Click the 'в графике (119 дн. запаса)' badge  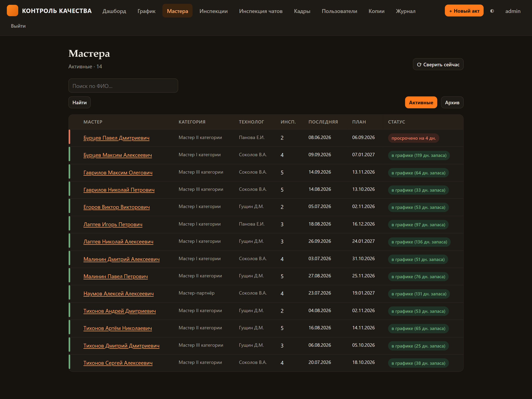click(x=419, y=155)
